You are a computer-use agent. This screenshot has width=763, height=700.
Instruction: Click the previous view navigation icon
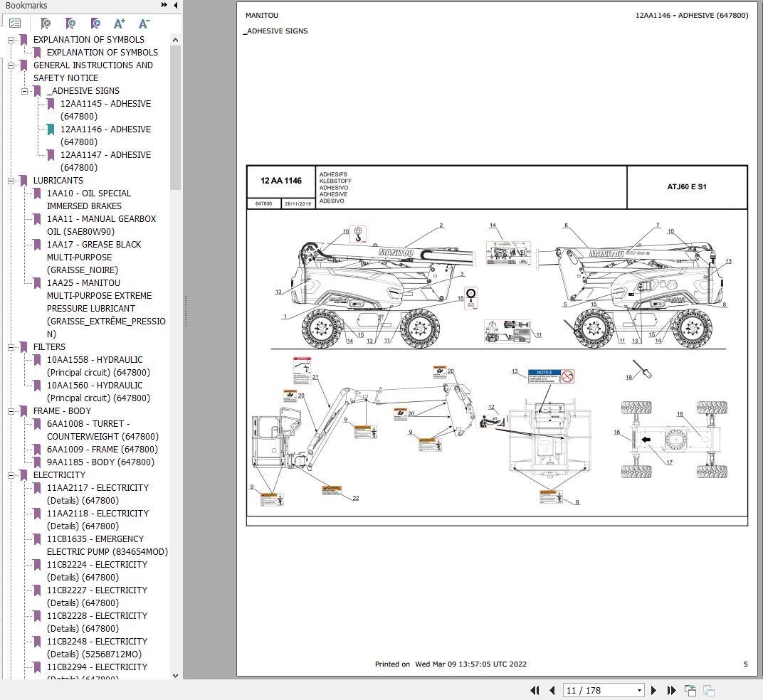[690, 690]
